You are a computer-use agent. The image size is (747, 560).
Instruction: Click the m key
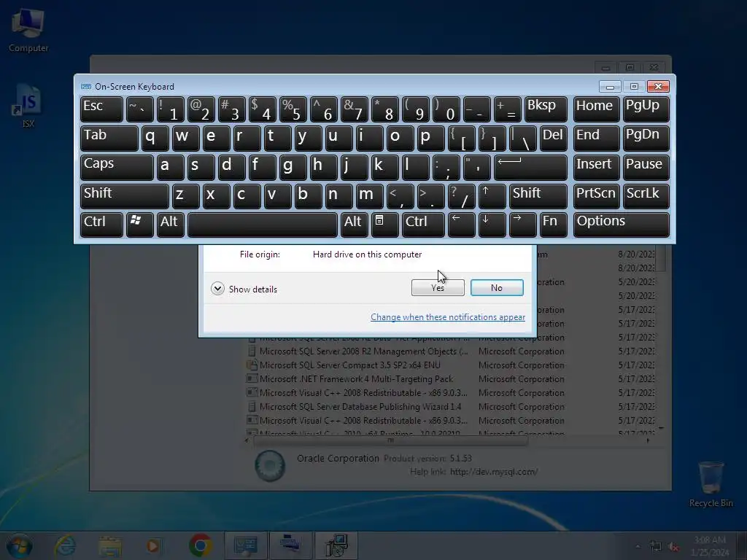368,196
